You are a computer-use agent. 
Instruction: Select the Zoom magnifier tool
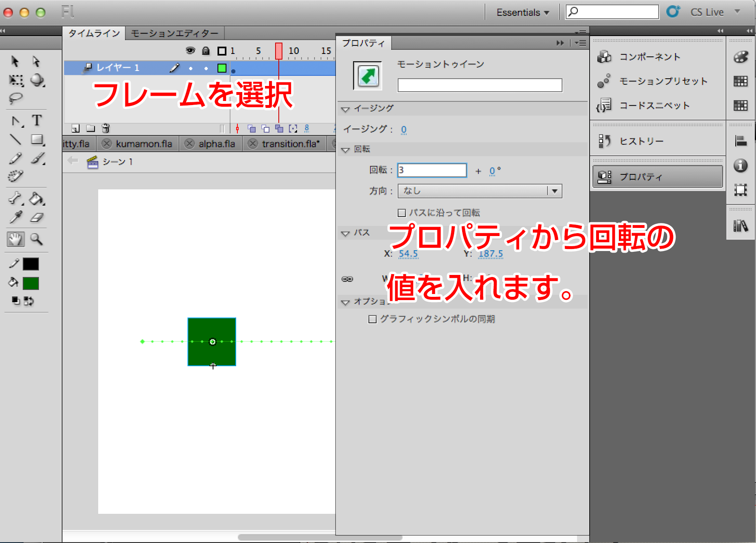(37, 239)
